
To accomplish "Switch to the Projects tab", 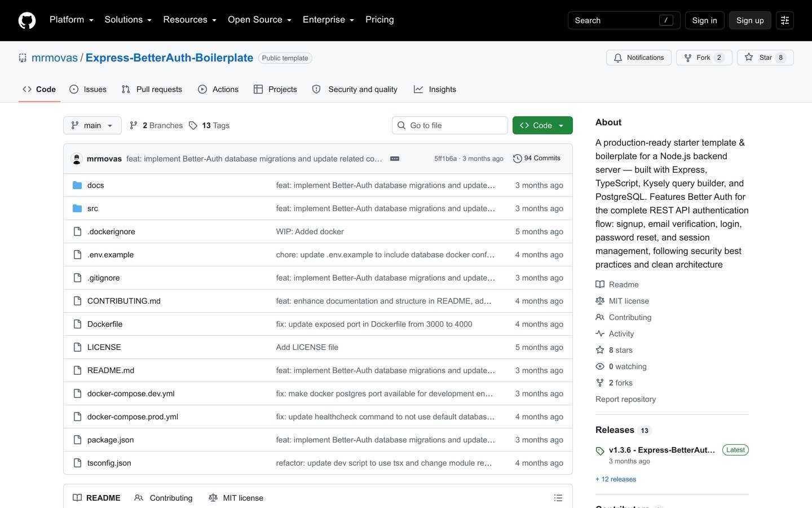I will point(275,89).
